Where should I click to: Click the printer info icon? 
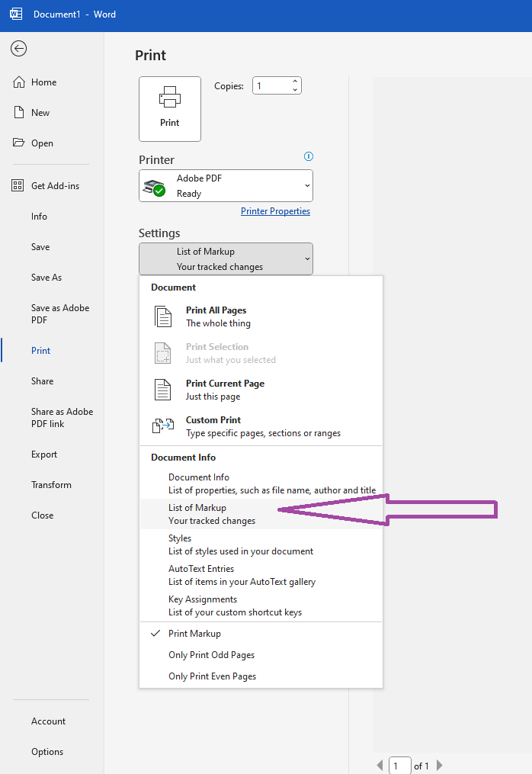309,156
